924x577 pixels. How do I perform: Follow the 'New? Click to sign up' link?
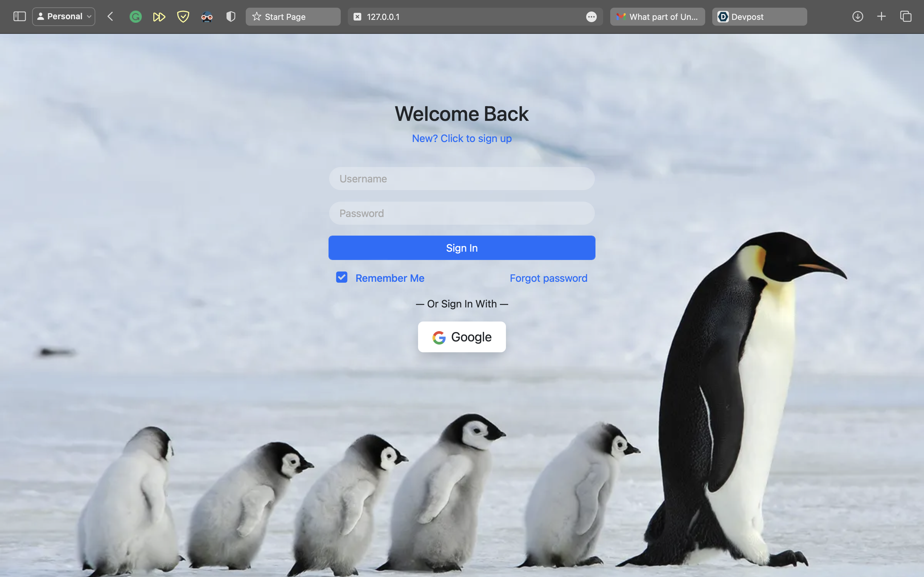[462, 138]
